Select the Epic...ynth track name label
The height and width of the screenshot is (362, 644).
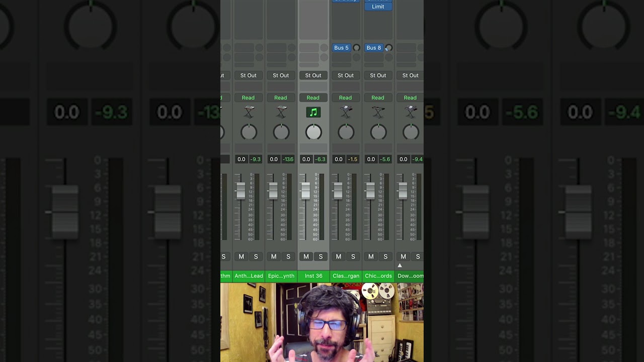click(281, 276)
